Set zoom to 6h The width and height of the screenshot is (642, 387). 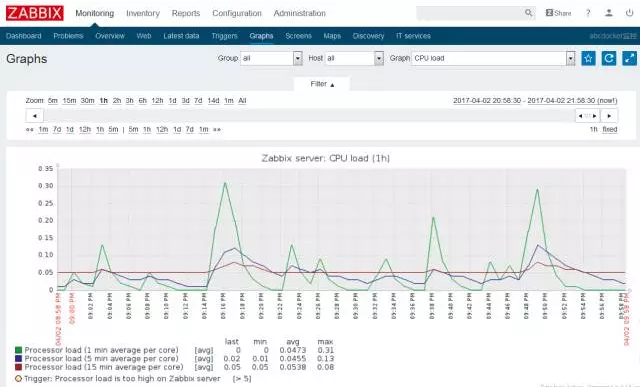coord(142,101)
